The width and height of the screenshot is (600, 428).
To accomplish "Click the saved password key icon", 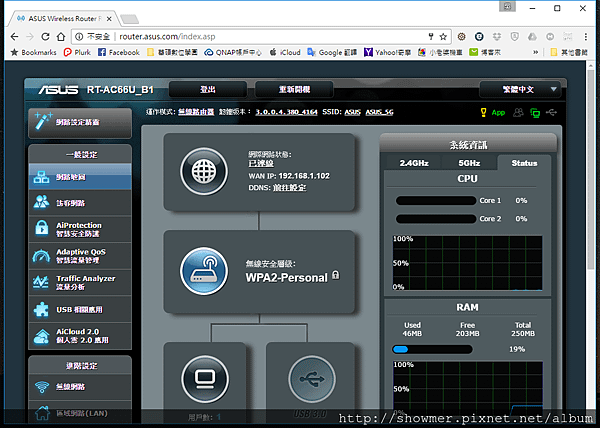I will [x=431, y=37].
